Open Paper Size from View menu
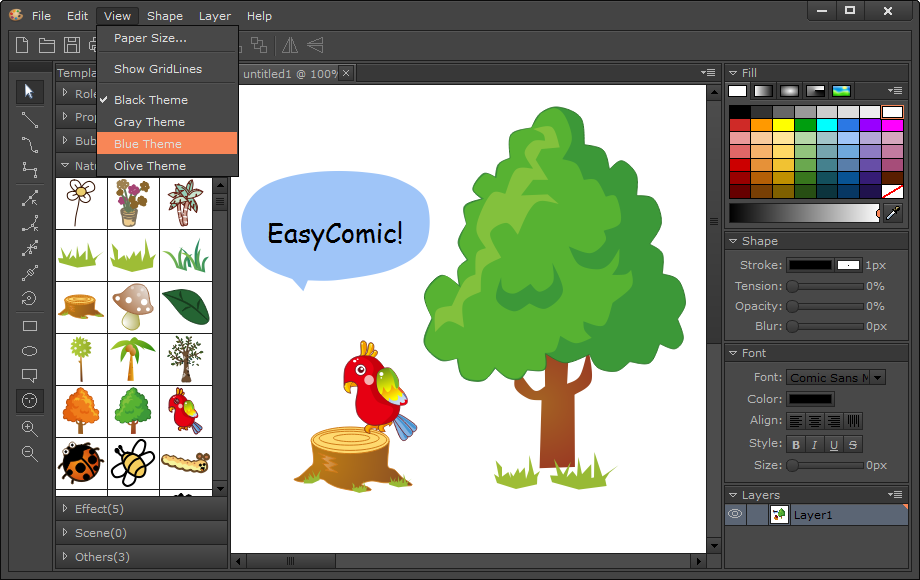The image size is (920, 580). tap(150, 38)
